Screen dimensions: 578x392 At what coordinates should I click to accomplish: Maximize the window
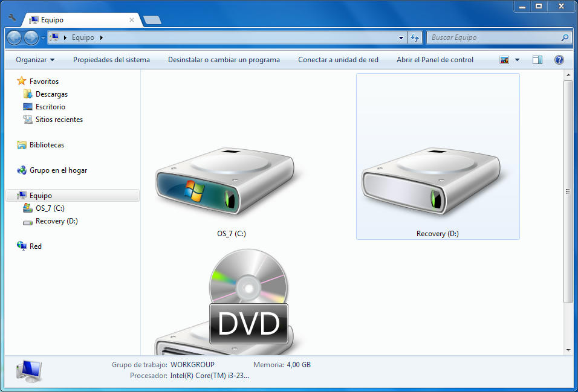[x=539, y=6]
